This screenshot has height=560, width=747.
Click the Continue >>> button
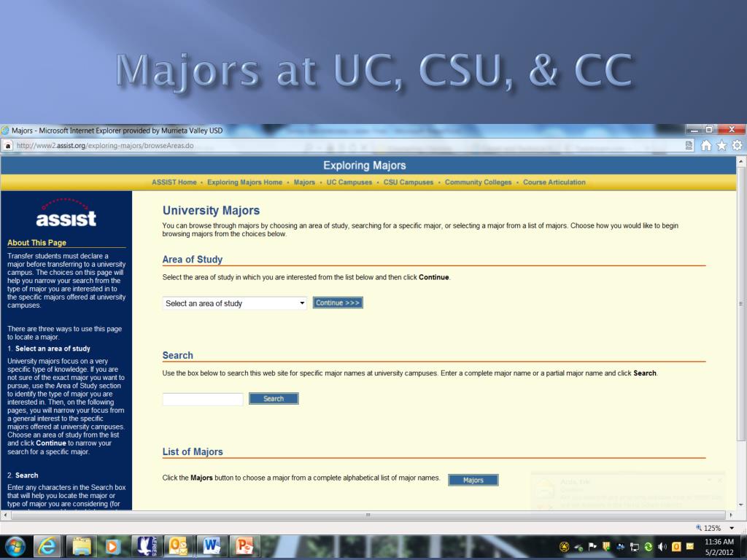[x=338, y=303]
